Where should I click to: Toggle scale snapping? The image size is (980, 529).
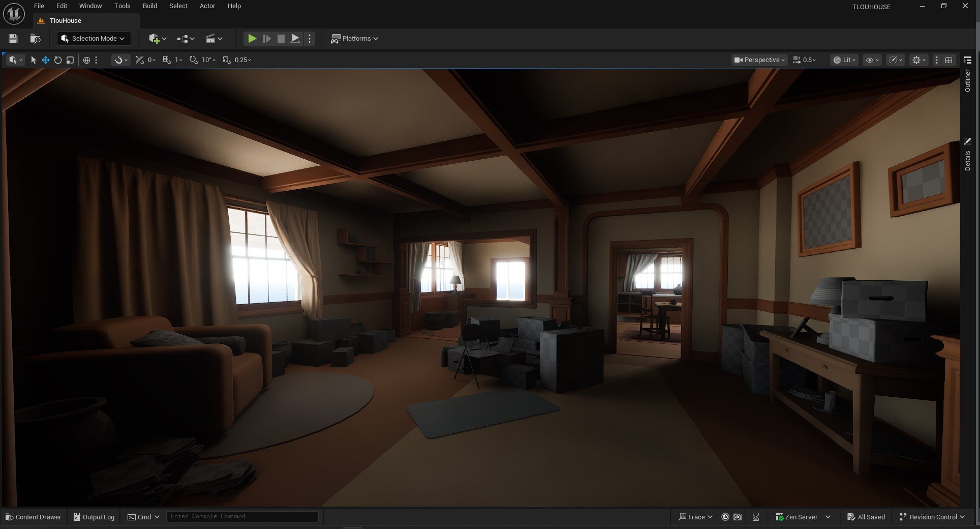227,60
